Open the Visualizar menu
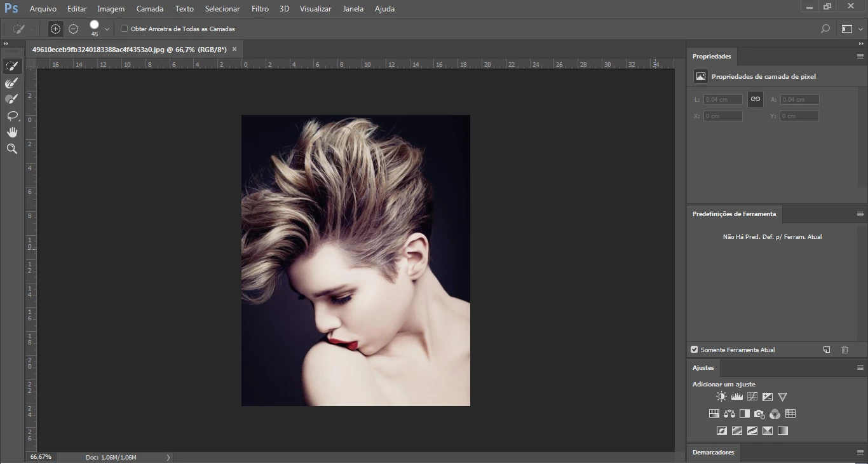This screenshot has width=868, height=464. (x=316, y=9)
